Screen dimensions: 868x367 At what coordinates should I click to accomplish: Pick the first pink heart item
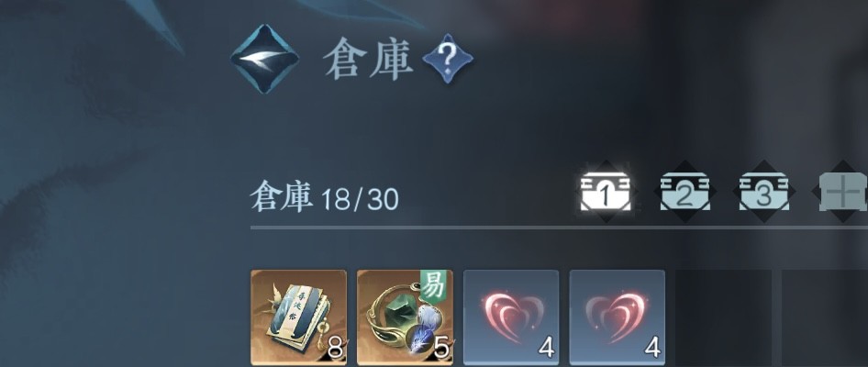(511, 317)
